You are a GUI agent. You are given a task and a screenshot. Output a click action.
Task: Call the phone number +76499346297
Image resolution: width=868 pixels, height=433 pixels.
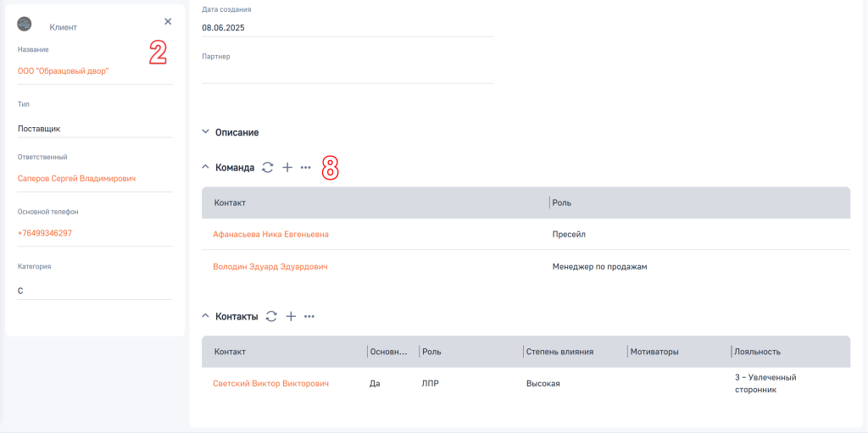[45, 233]
